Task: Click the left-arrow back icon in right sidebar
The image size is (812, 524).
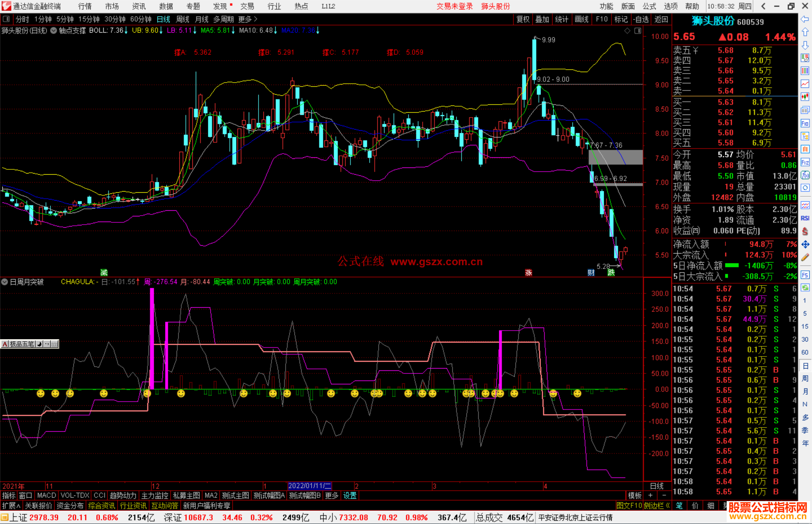Action: click(805, 19)
